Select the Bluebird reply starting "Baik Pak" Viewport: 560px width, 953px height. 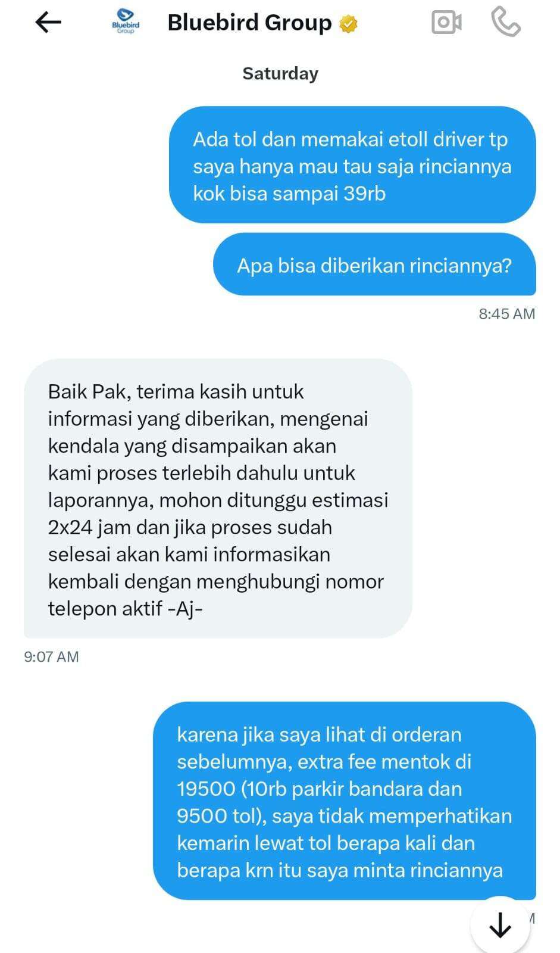[218, 499]
